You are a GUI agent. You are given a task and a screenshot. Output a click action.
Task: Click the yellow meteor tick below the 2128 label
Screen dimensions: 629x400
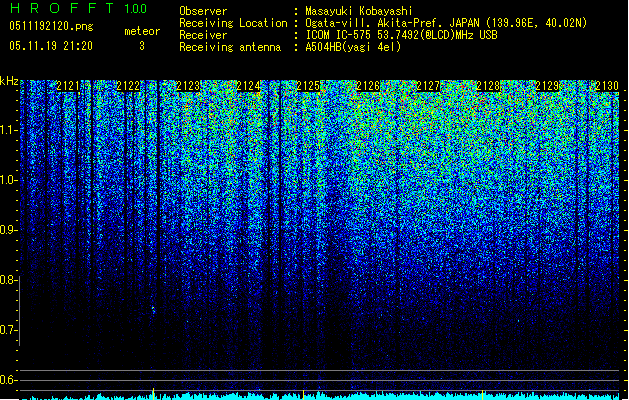pyautogui.click(x=482, y=394)
